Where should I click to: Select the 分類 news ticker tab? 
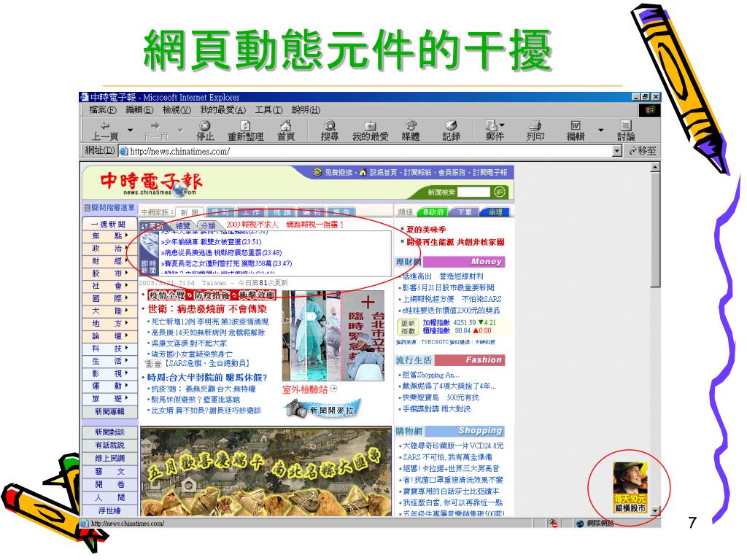coord(208,226)
